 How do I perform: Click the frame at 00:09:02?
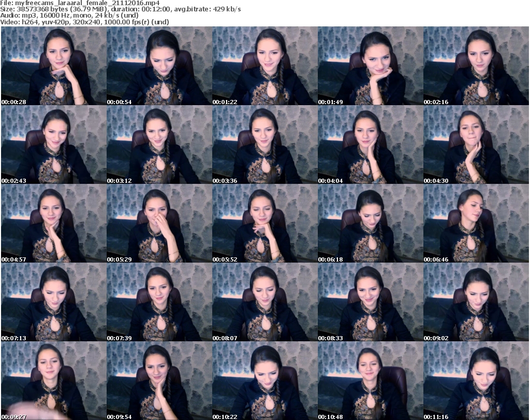(x=476, y=302)
